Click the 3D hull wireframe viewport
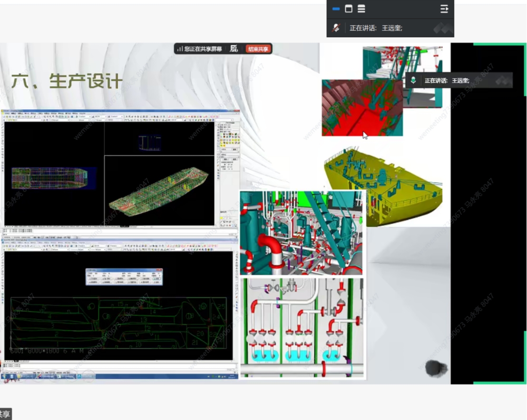This screenshot has width=527, height=420. point(159,190)
